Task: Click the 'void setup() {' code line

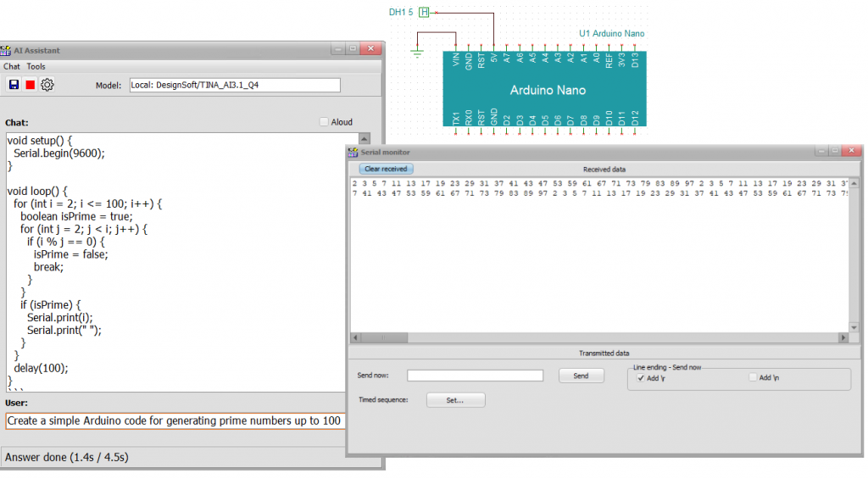Action: tap(39, 141)
